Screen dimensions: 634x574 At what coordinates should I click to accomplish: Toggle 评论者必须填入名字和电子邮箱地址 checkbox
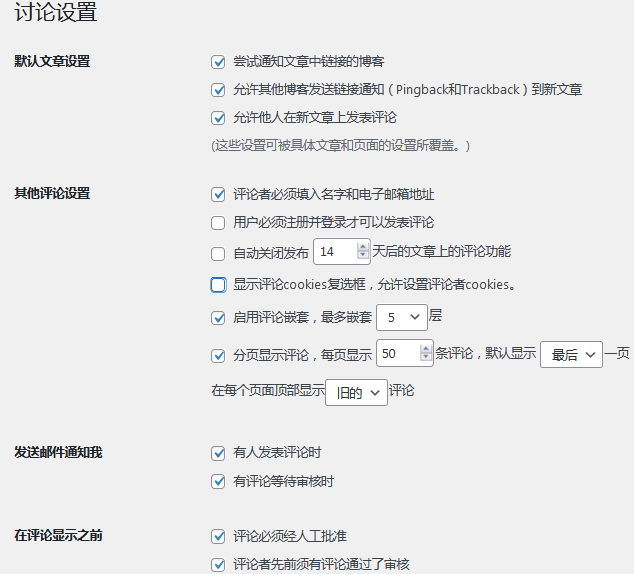coord(218,194)
